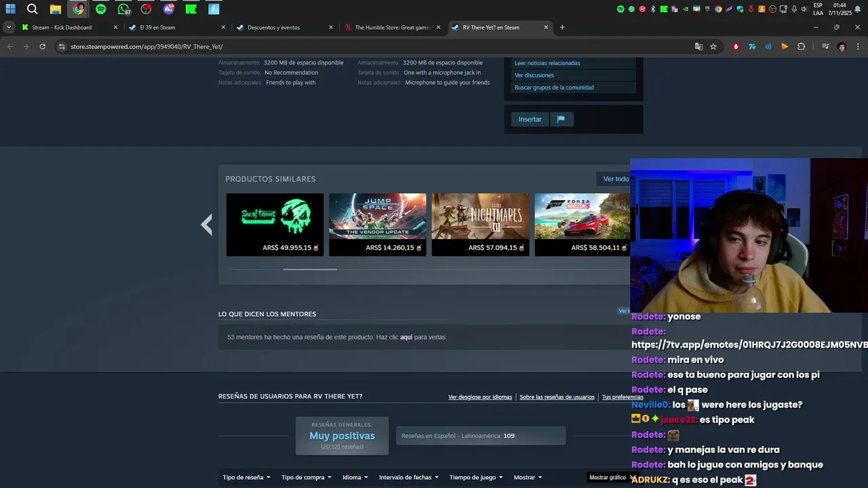Open the Chrome extensions puzzle menu

coord(801,47)
